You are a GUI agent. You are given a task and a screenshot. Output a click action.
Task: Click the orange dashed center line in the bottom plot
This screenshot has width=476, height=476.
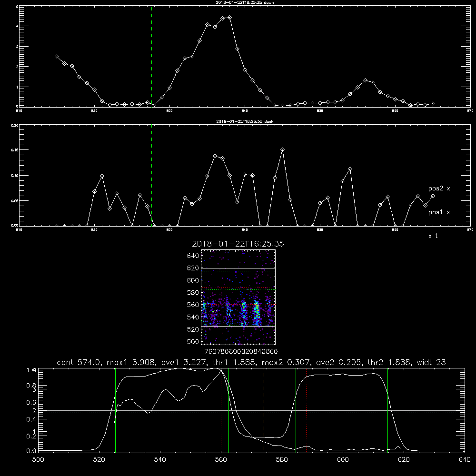click(x=264, y=410)
